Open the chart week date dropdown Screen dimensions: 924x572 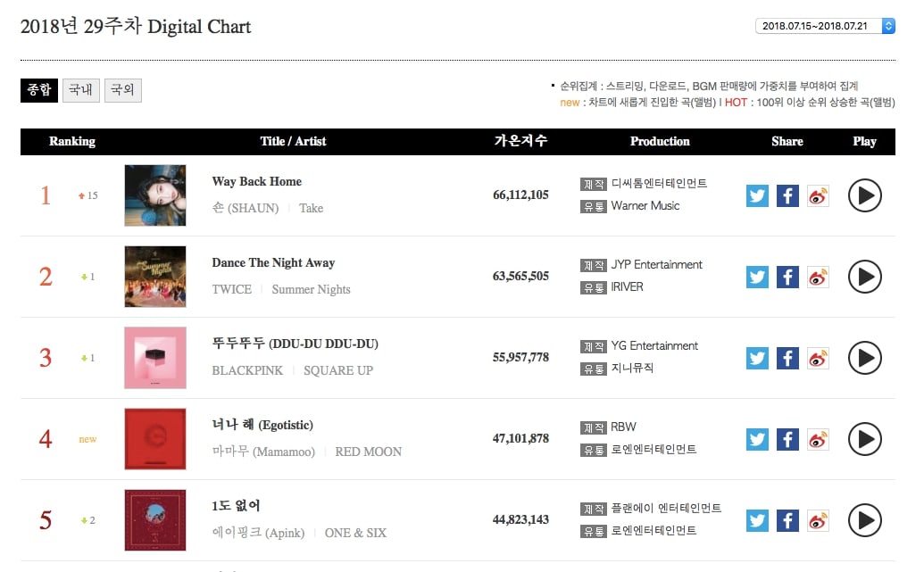coord(825,26)
